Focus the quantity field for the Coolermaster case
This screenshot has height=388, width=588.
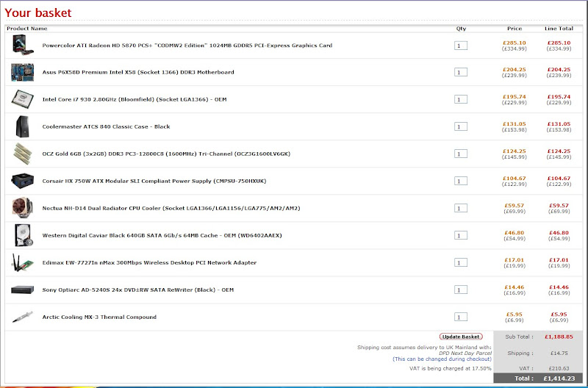click(x=461, y=126)
